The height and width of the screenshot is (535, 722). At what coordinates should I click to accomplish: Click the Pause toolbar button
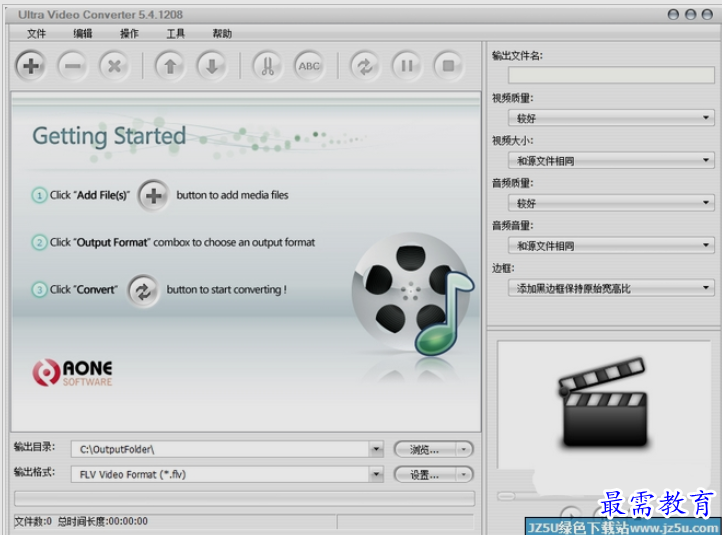407,66
